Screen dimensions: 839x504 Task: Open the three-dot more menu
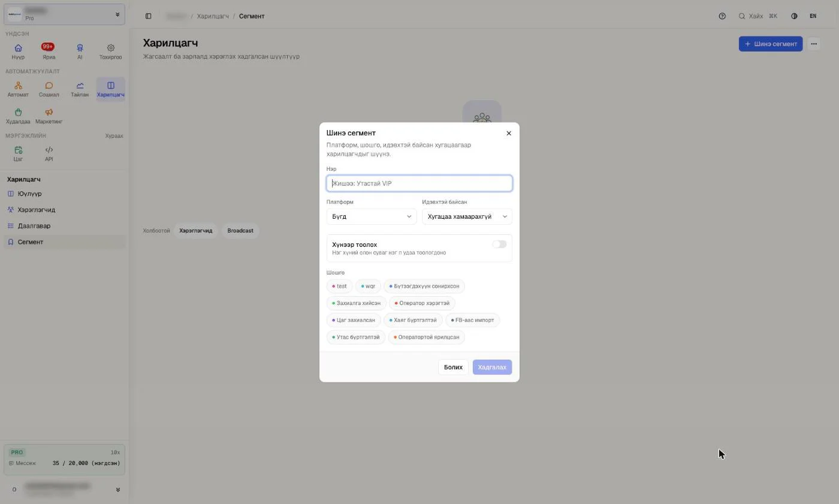(814, 44)
